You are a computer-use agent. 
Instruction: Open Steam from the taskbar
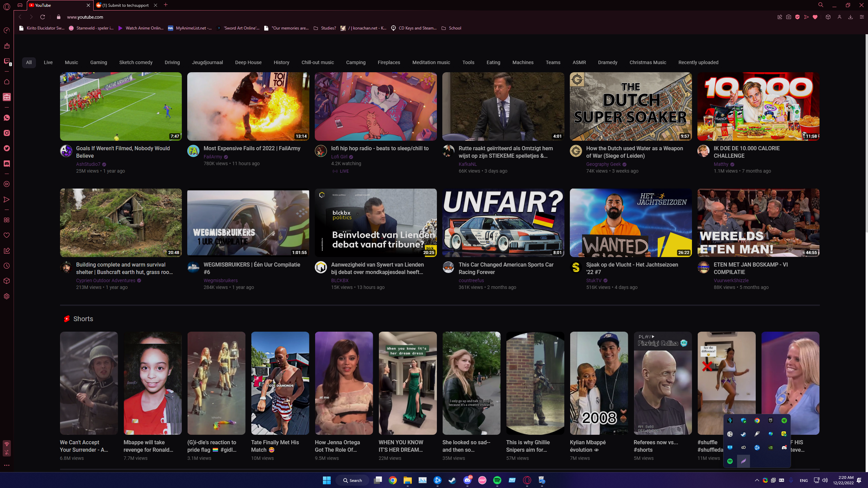452,480
